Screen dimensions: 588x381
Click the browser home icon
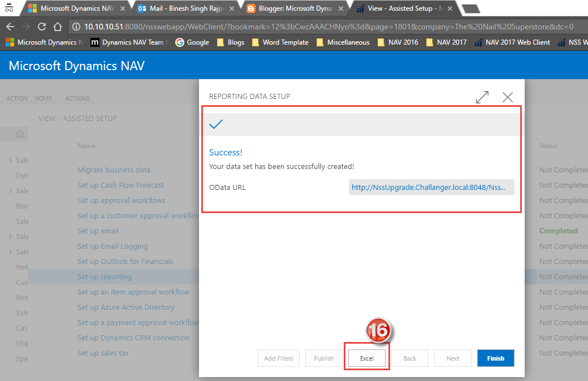point(57,26)
